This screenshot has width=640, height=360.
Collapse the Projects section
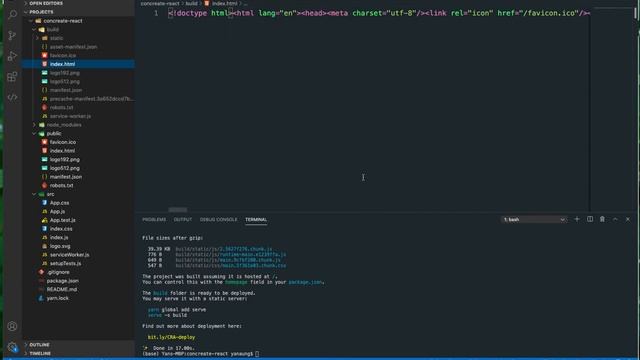point(41,12)
